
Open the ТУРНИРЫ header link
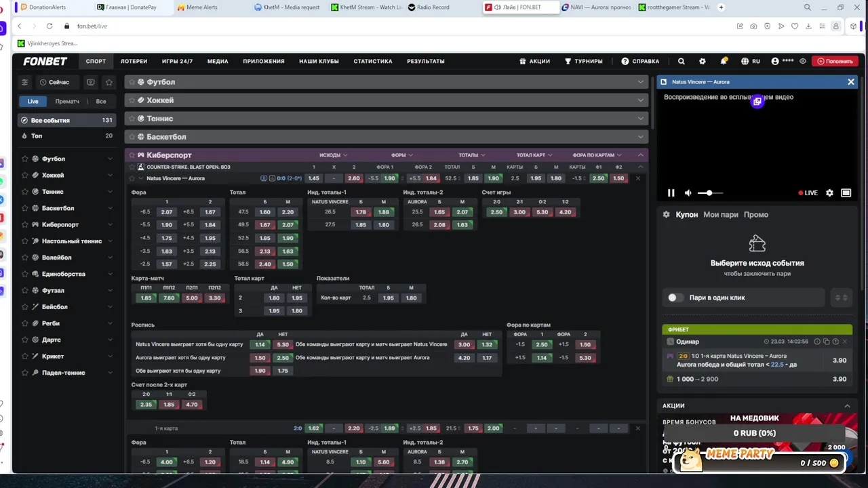click(x=583, y=61)
